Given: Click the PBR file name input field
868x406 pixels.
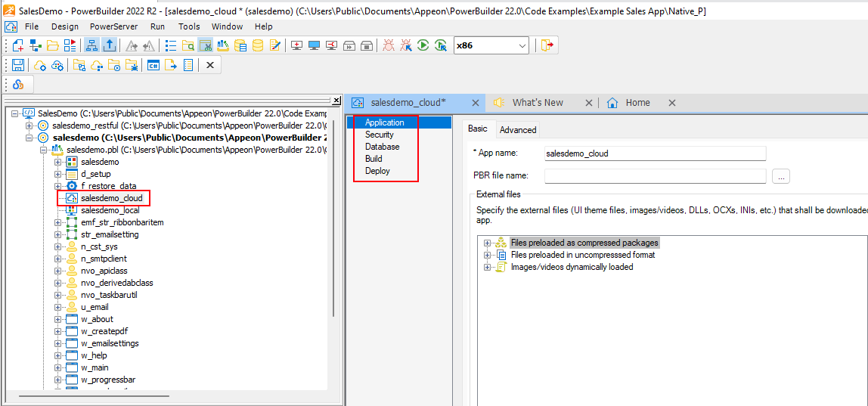Looking at the screenshot, I should coord(655,176).
